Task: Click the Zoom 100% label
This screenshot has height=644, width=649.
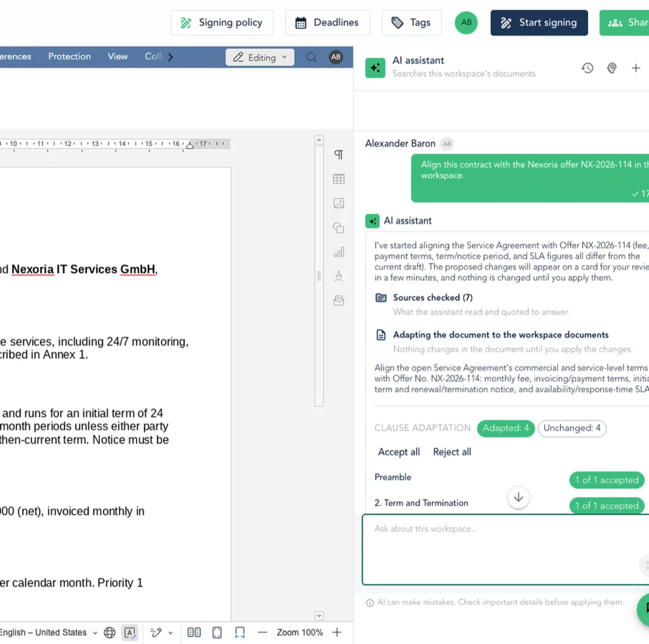Action: click(x=300, y=632)
